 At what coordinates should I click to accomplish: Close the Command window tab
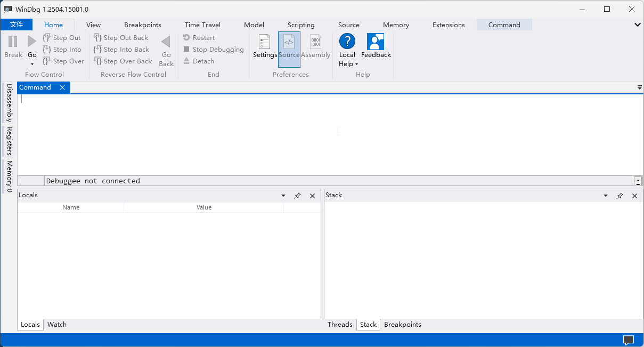tap(62, 87)
